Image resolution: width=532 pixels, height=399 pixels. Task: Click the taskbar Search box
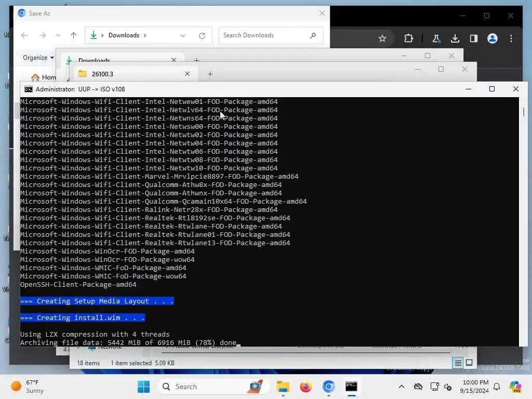pos(214,387)
